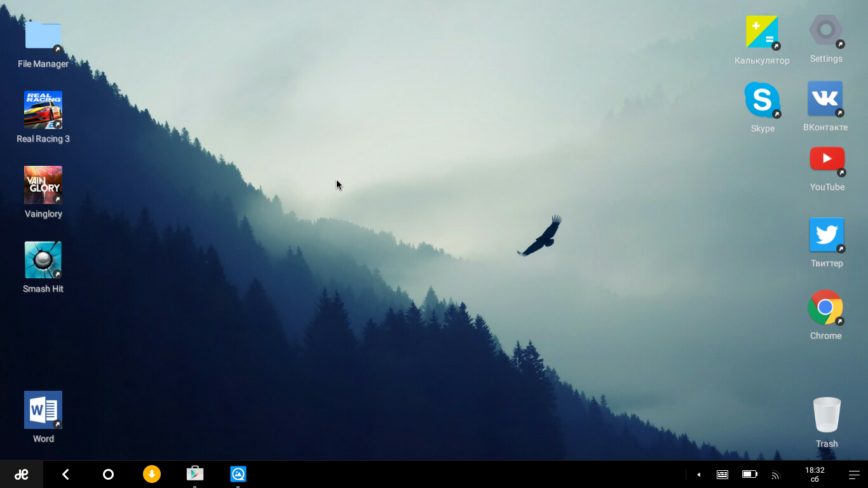Open the Remix OS start menu
Screen dimensions: 868x488
[22, 474]
